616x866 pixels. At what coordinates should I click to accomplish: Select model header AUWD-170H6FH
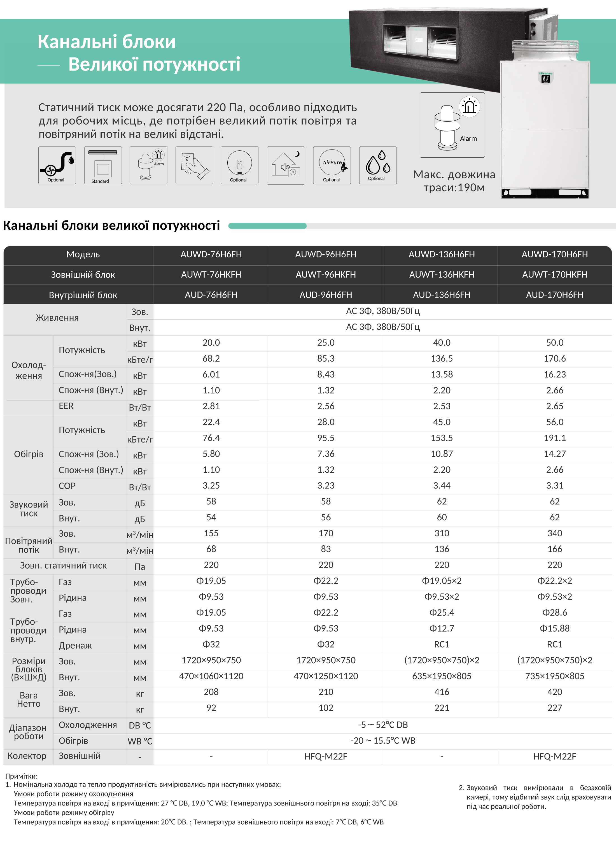coord(555,254)
